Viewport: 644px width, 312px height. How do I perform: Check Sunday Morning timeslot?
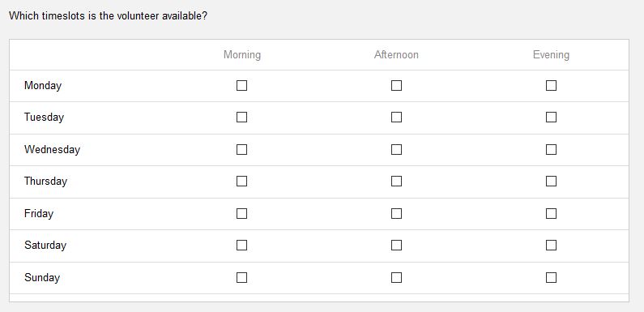(242, 277)
